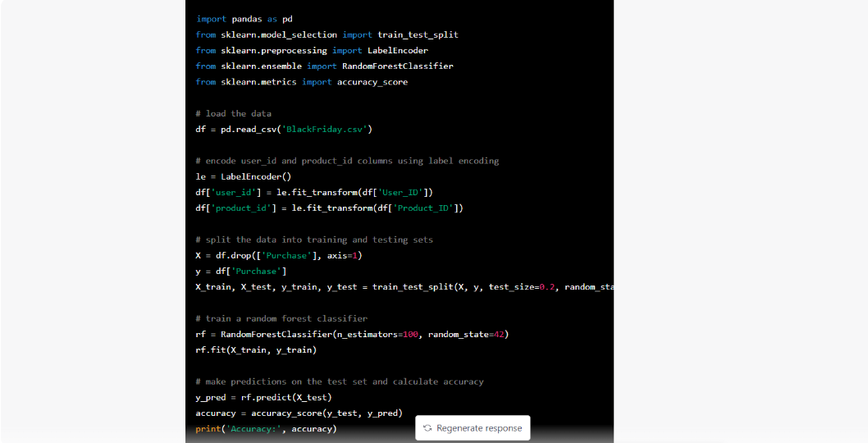Click the print('Accuracy:') line
Screen dimensions: 868x443
[266, 429]
